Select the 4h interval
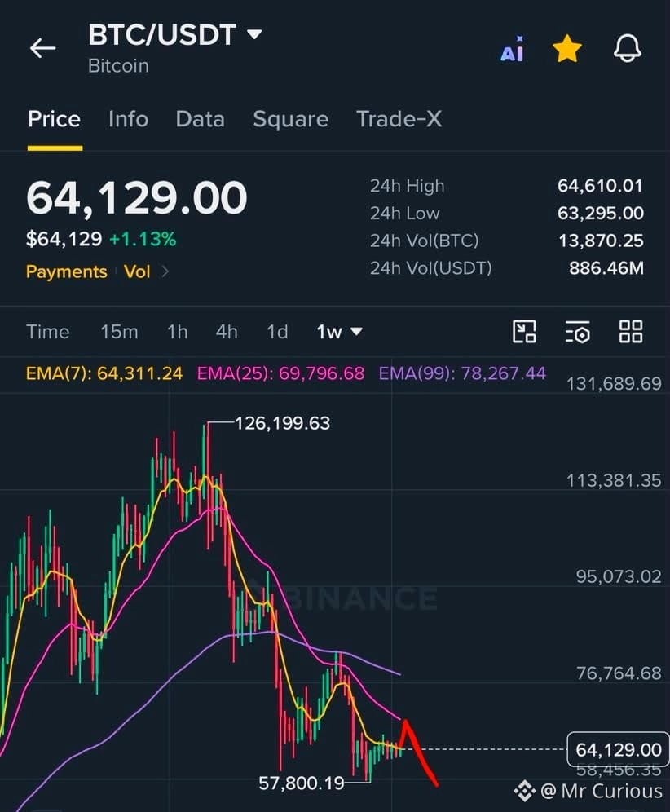 click(227, 332)
